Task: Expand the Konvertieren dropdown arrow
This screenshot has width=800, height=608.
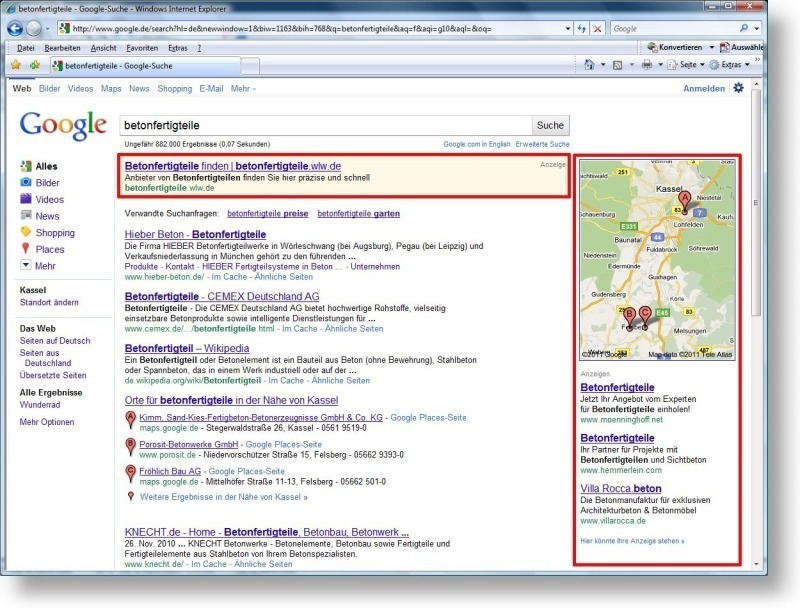Action: pyautogui.click(x=712, y=47)
